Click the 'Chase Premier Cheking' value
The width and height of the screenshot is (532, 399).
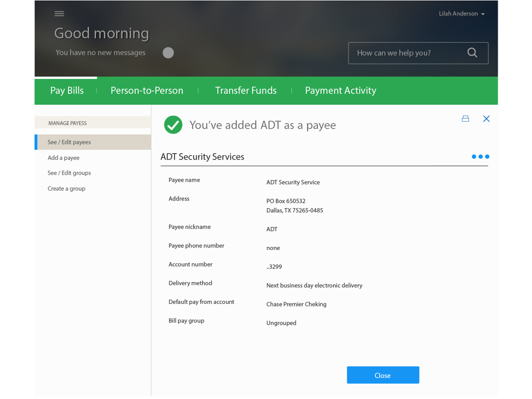[296, 304]
